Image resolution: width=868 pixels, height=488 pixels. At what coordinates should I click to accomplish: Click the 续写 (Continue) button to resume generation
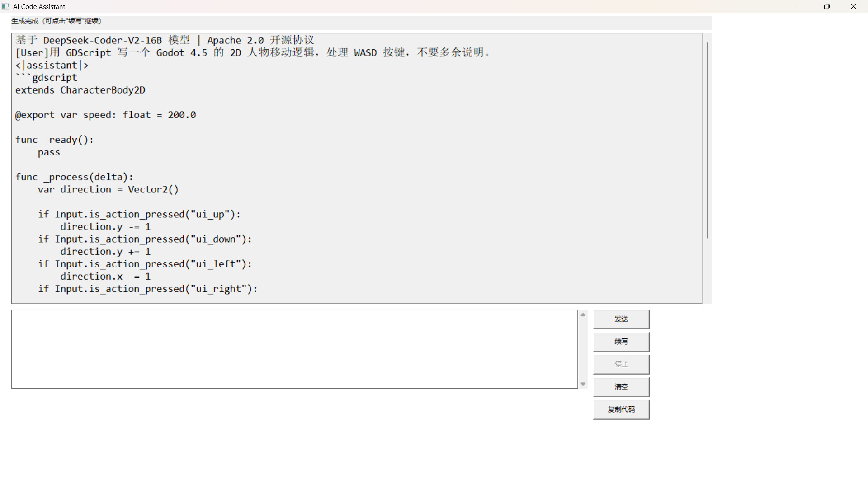click(x=621, y=342)
